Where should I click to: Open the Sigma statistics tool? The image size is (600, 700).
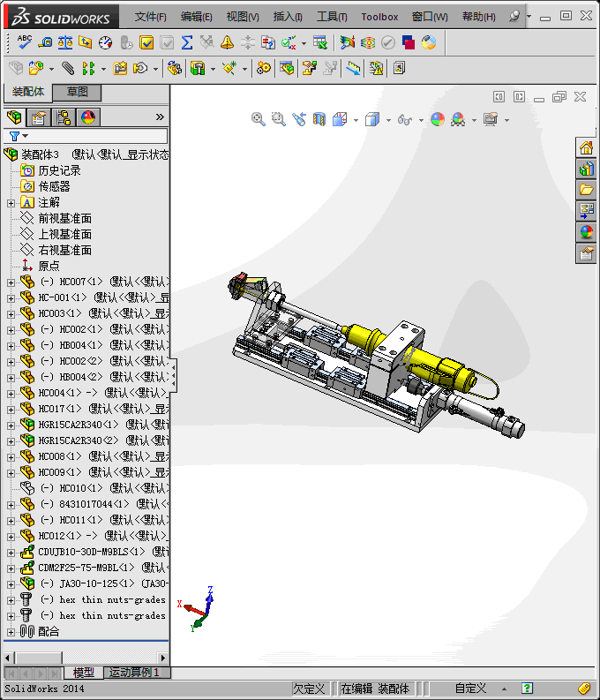tap(187, 42)
